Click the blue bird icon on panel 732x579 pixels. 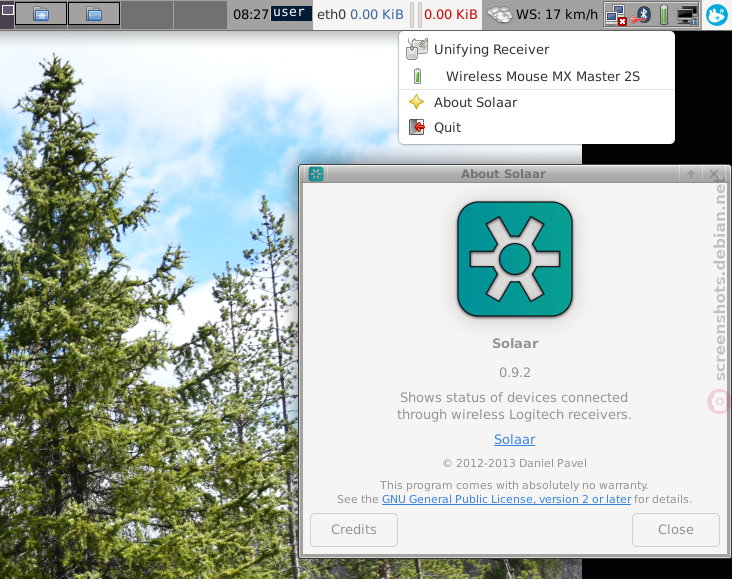tap(717, 15)
